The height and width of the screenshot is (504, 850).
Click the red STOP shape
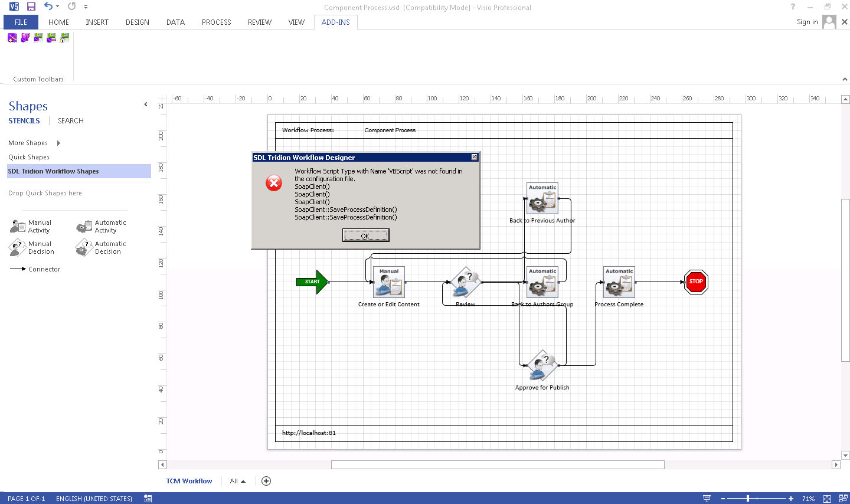point(696,282)
